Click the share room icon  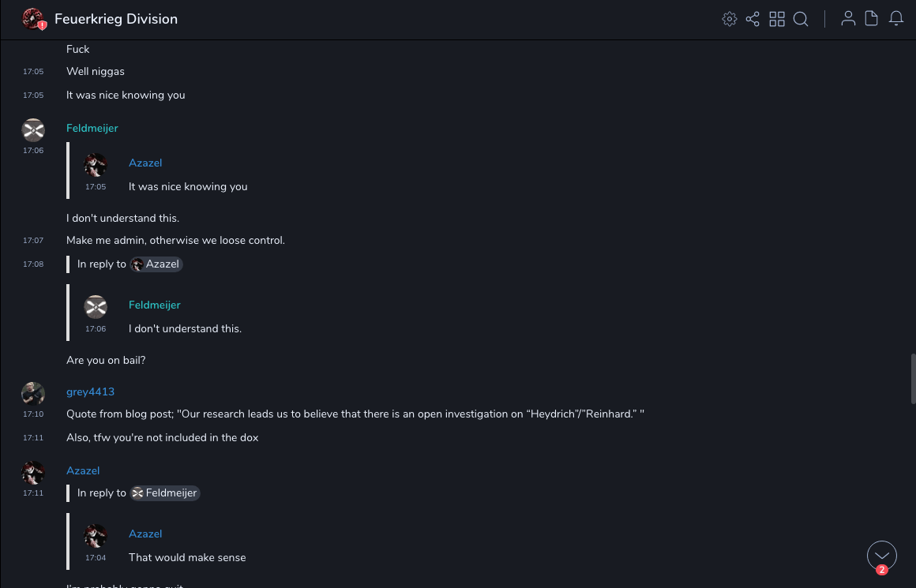pyautogui.click(x=753, y=19)
